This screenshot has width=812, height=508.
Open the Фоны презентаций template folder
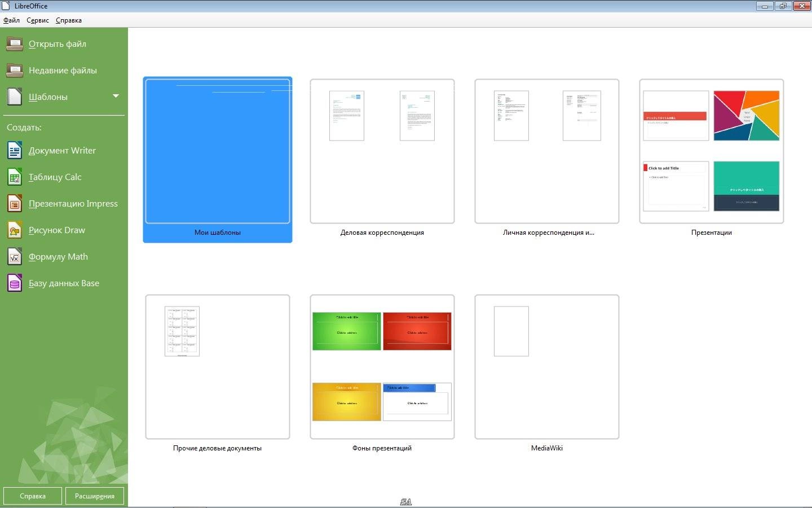382,367
